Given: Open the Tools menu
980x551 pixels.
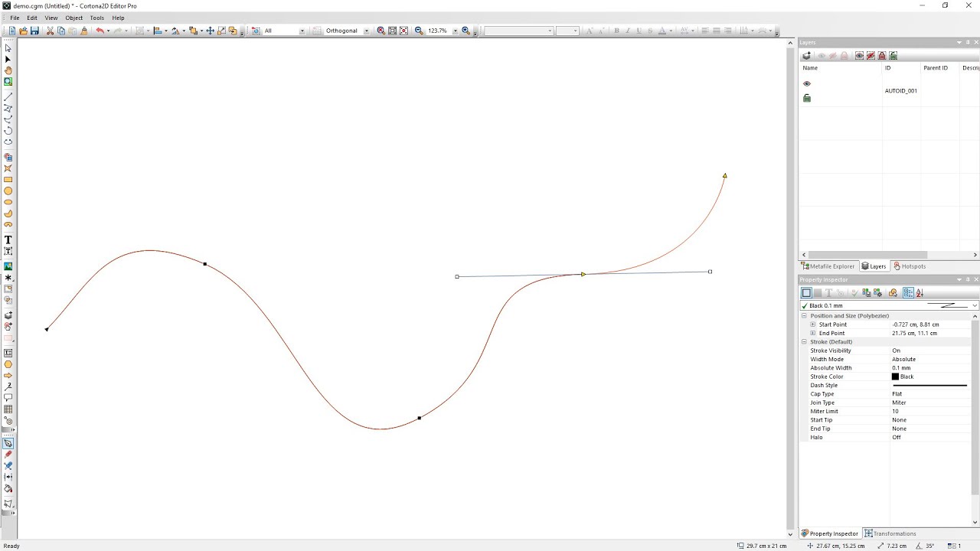Looking at the screenshot, I should pyautogui.click(x=96, y=18).
